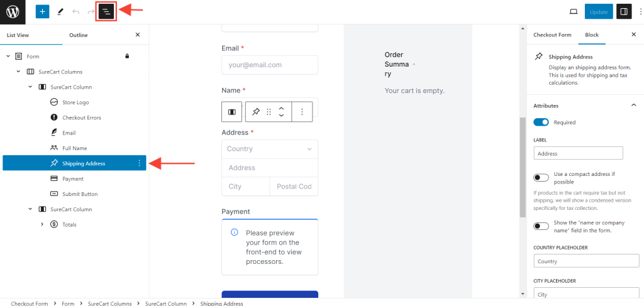This screenshot has width=644, height=306.
Task: Enable the compact address toggle
Action: tap(541, 178)
